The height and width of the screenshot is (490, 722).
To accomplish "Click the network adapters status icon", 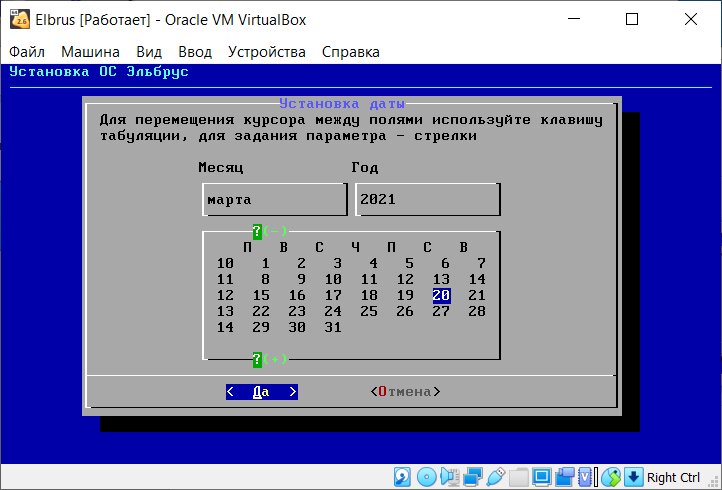I will (x=473, y=477).
